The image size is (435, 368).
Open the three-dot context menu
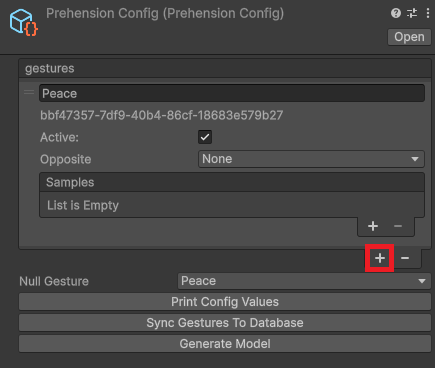pyautogui.click(x=428, y=13)
